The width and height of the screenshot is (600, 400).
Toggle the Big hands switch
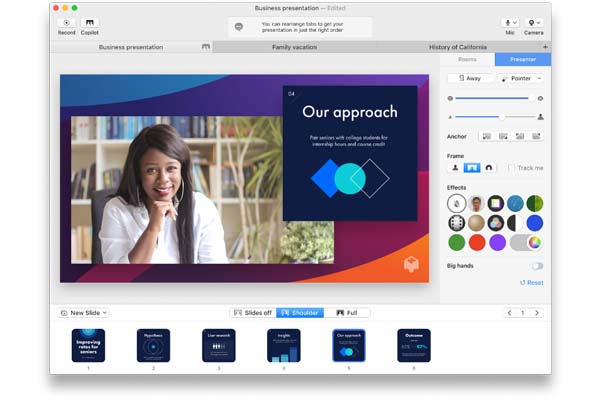pos(537,266)
